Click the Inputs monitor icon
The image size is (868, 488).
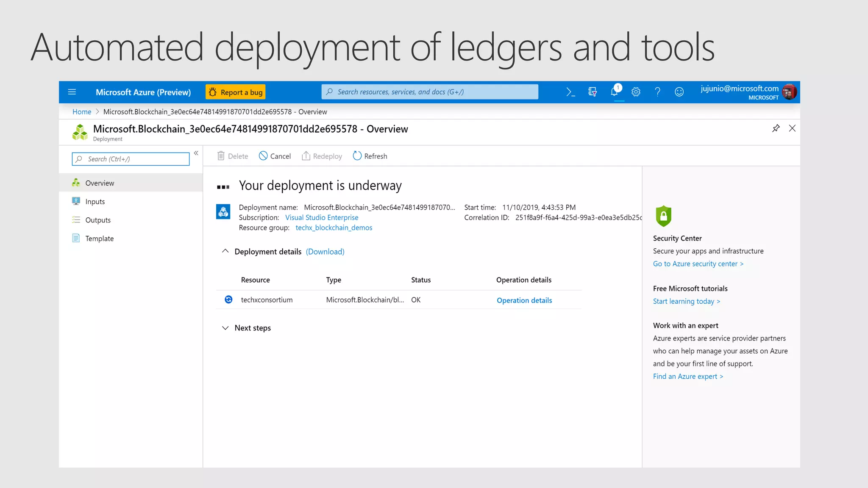(76, 201)
